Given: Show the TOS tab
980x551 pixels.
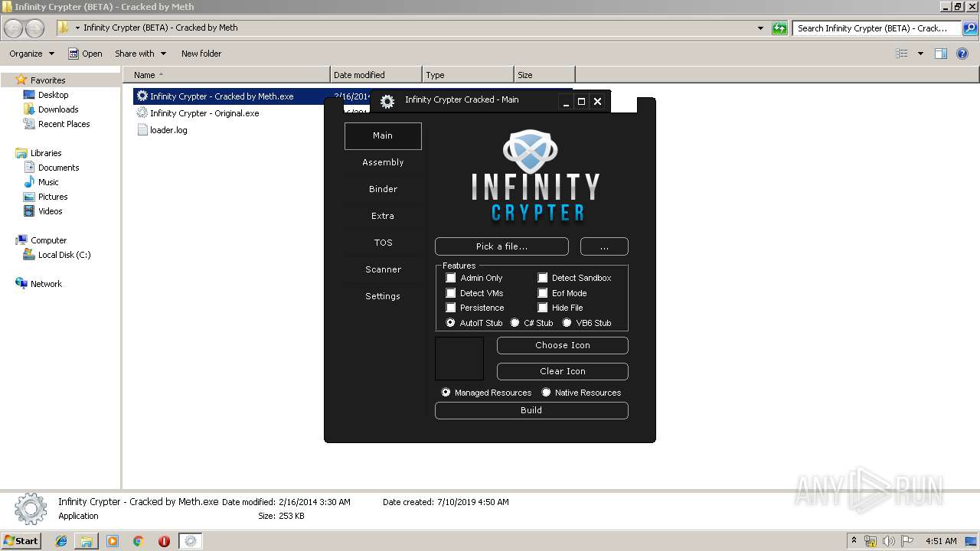Looking at the screenshot, I should click(383, 243).
